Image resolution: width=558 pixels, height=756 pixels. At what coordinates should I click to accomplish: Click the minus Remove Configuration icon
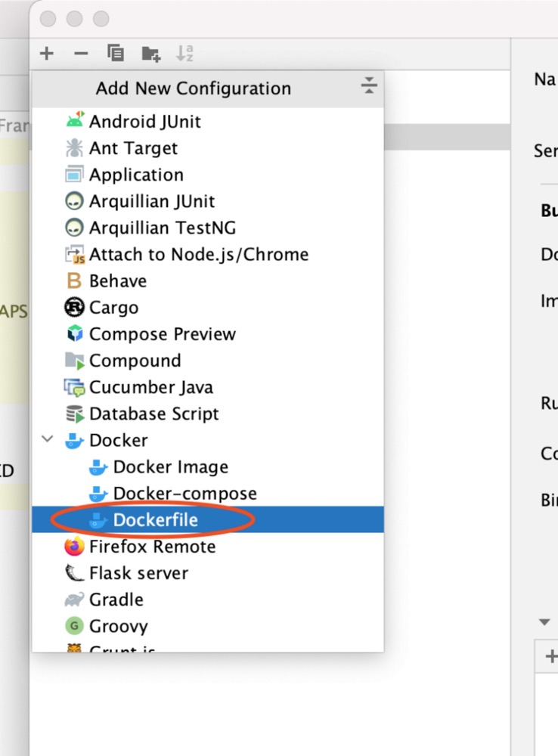(x=81, y=54)
